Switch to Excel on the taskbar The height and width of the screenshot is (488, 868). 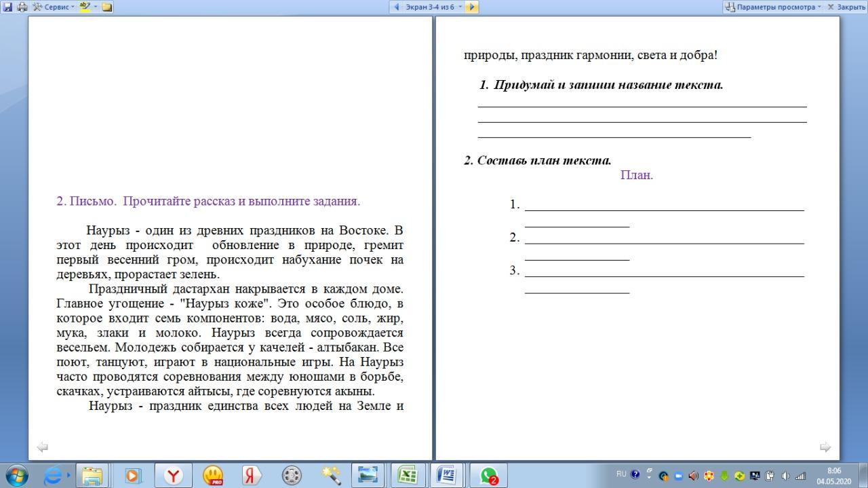coord(407,476)
